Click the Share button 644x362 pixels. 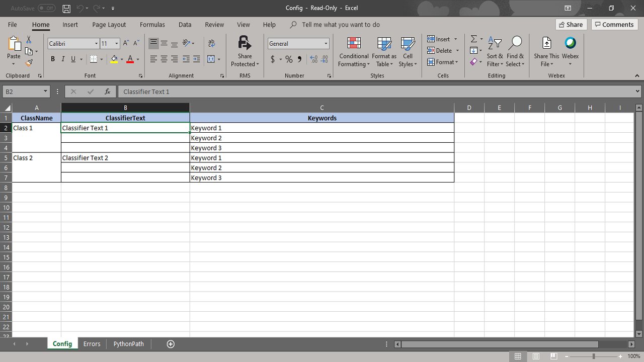click(571, 25)
